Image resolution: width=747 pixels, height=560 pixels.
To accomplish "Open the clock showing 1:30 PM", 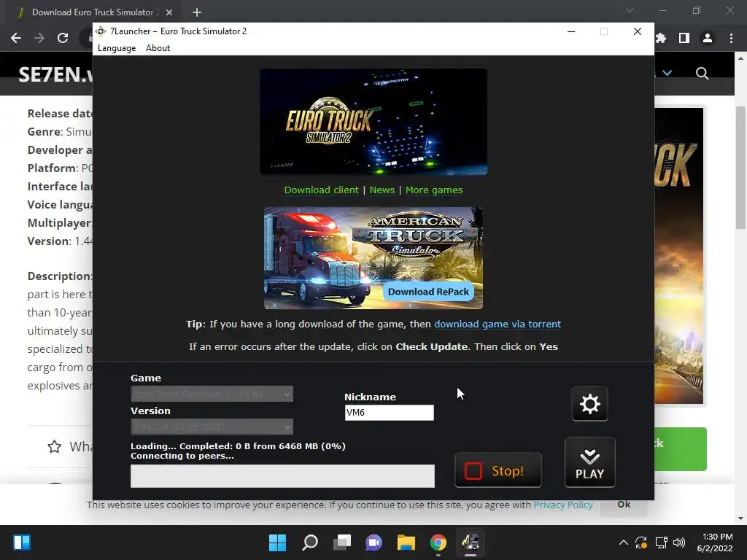I will point(715,542).
